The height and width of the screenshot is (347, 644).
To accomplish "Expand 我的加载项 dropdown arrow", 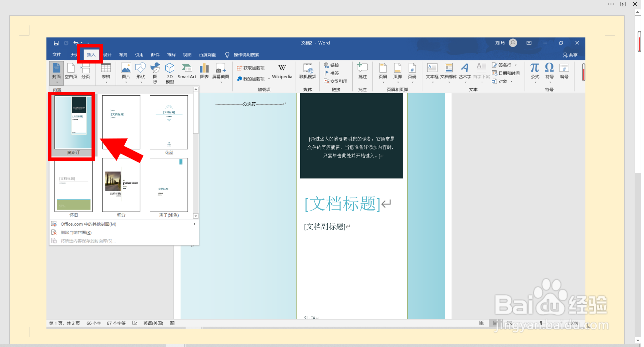I will point(269,79).
